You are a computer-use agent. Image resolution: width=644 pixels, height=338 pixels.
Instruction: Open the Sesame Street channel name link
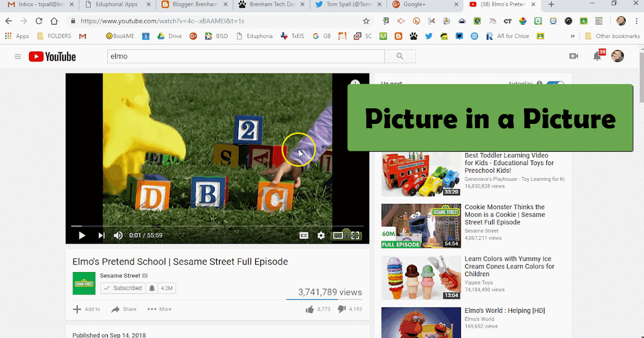(120, 276)
